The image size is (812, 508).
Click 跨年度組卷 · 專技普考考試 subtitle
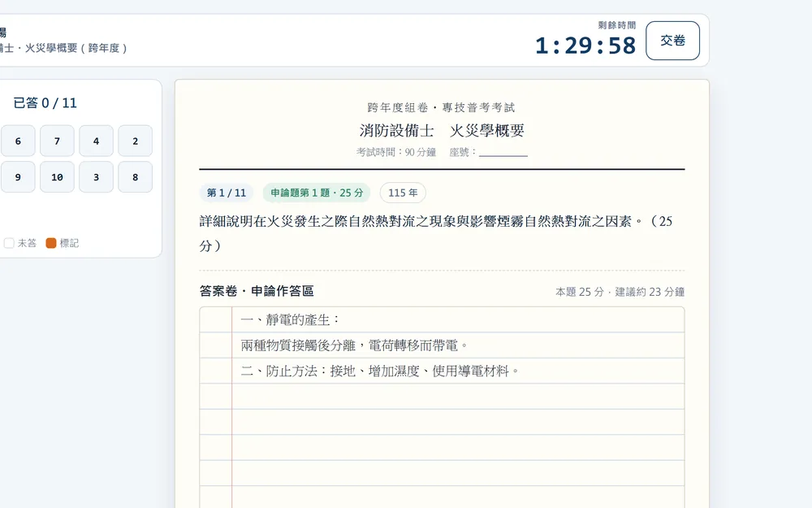tap(441, 107)
